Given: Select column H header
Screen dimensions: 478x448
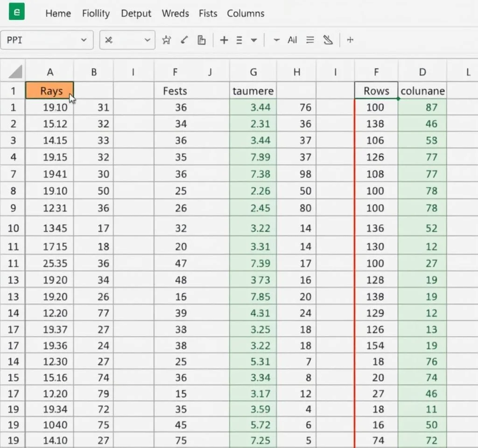Looking at the screenshot, I should [296, 72].
